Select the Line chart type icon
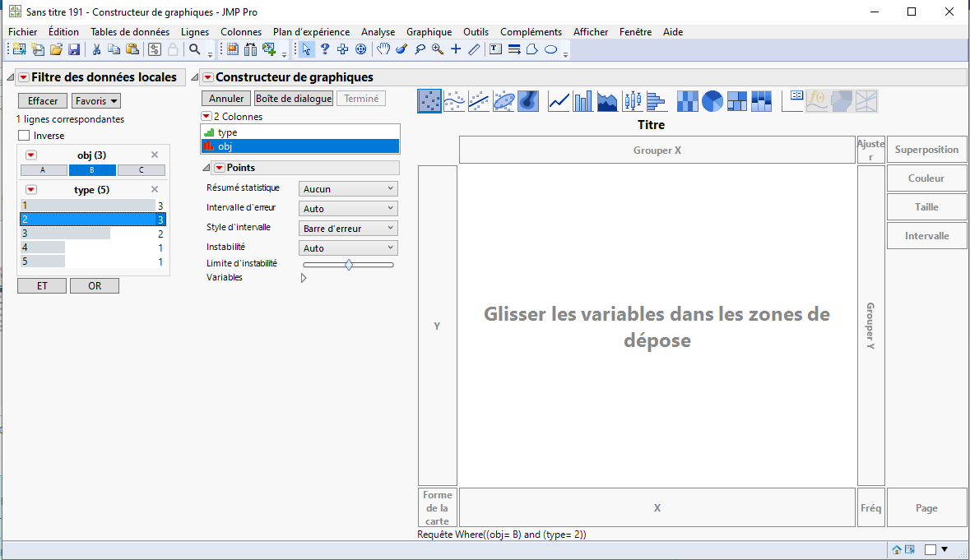The width and height of the screenshot is (970, 560). pos(559,101)
